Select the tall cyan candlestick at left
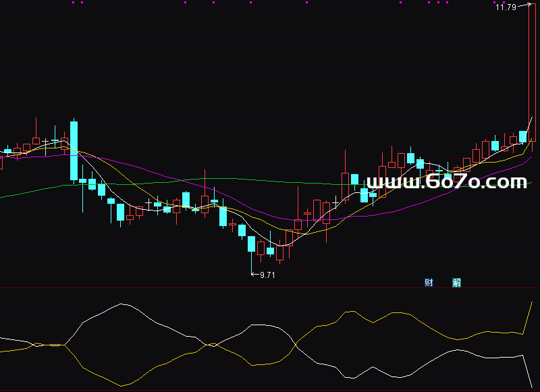This screenshot has width=540, height=392. 74,150
